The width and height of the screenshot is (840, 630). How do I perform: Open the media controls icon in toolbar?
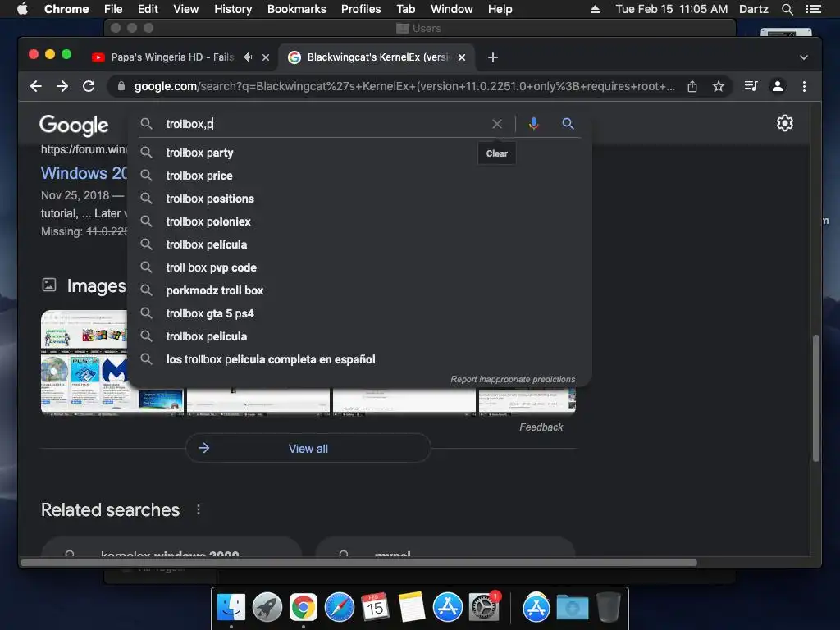(751, 86)
